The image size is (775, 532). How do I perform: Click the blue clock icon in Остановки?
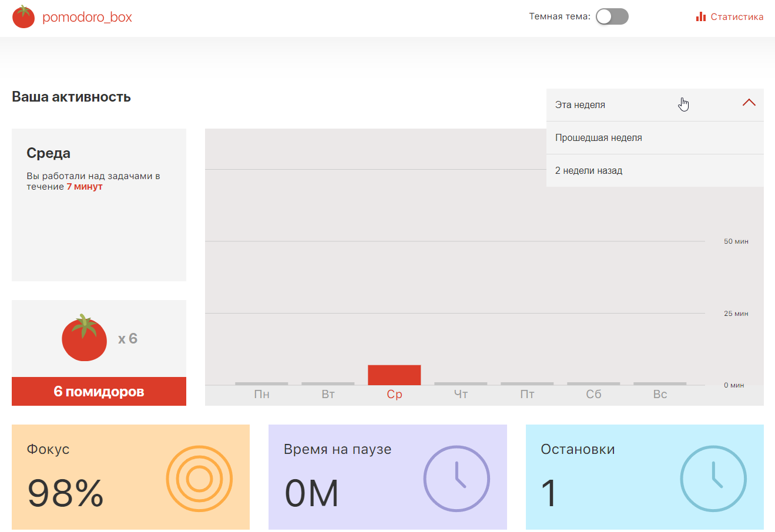713,479
